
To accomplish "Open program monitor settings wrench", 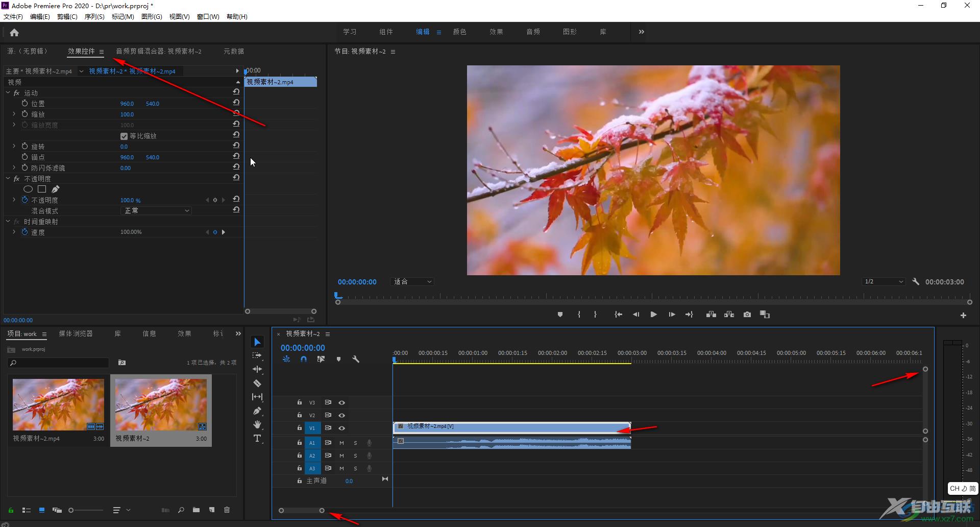I will (x=916, y=281).
